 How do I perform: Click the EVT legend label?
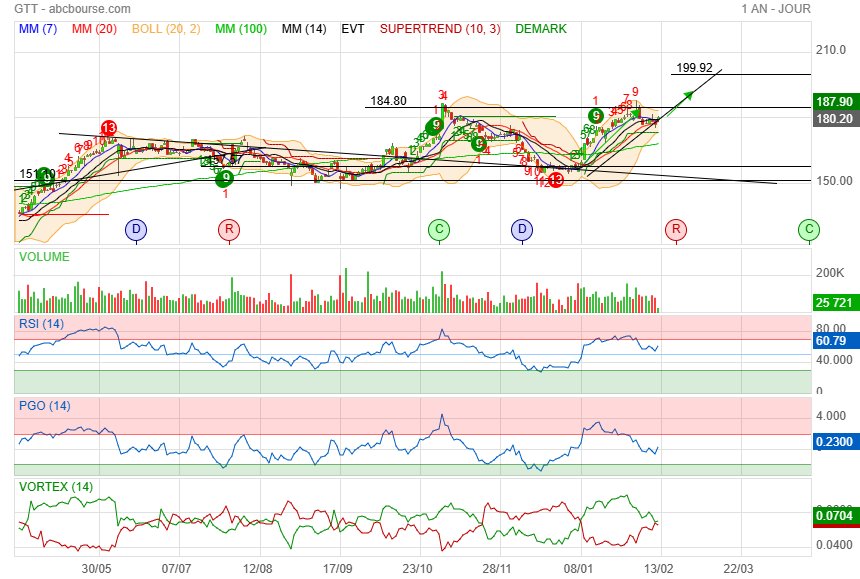(353, 29)
